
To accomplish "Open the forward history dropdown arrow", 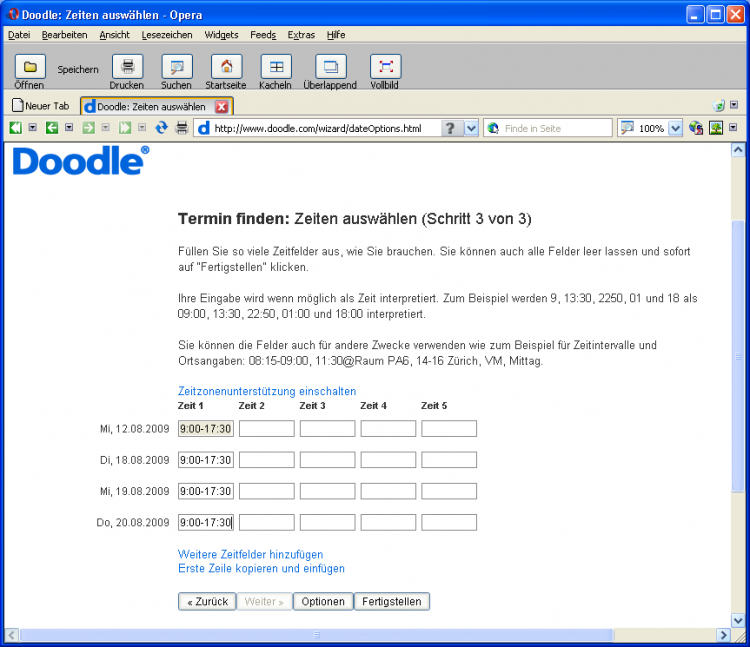I will (x=106, y=127).
